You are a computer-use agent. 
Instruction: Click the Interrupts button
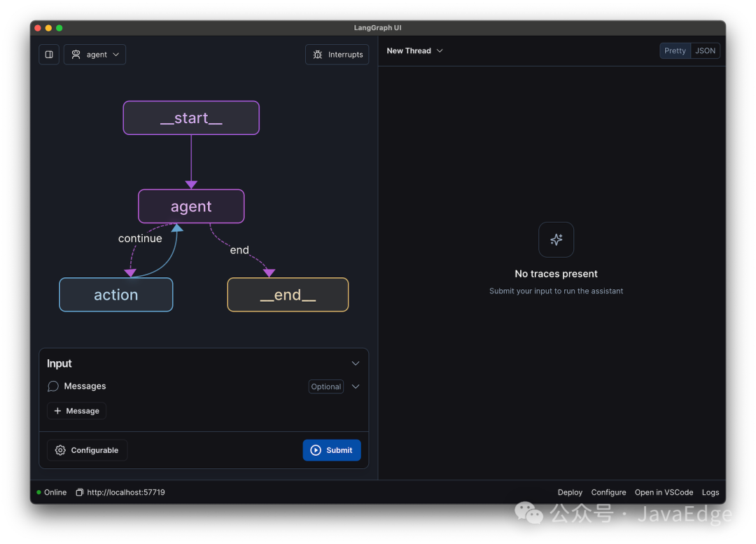pos(337,55)
